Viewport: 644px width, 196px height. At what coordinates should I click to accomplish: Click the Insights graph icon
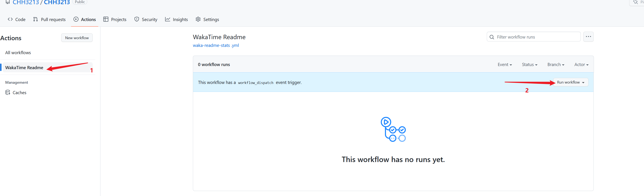[167, 19]
